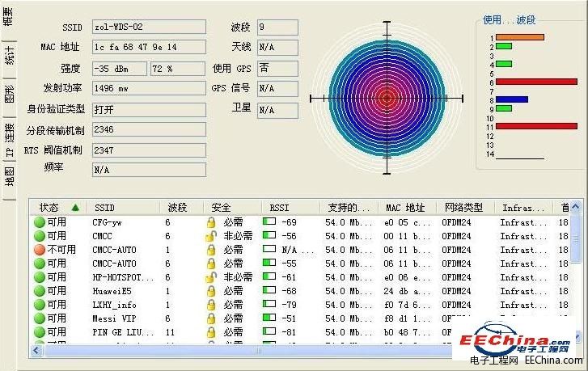Click the padlock icon for Messi VIP
This screenshot has height=371, width=588.
coord(211,318)
